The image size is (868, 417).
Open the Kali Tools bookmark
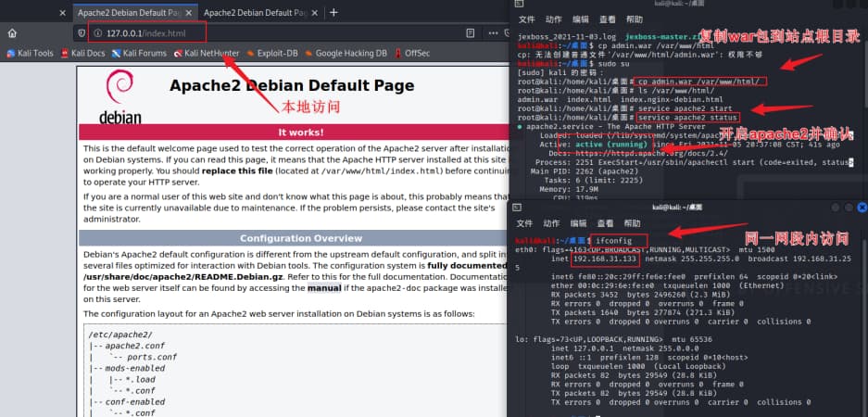[x=30, y=53]
